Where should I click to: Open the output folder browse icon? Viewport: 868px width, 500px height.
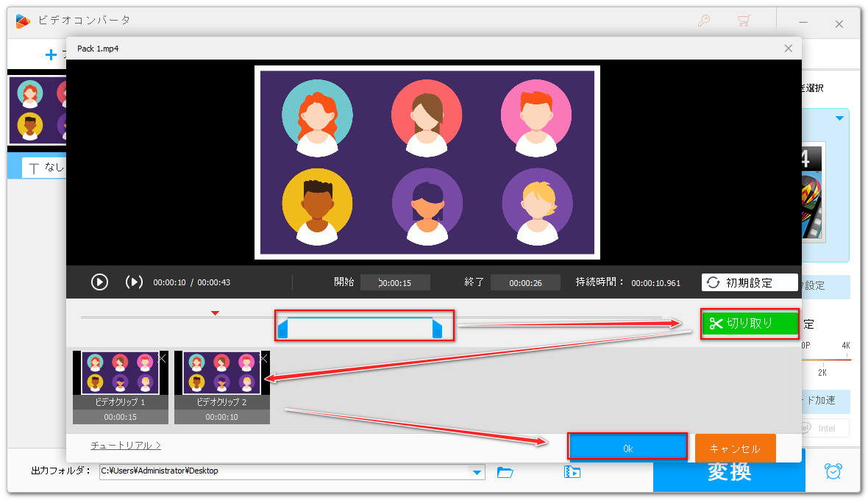(505, 471)
